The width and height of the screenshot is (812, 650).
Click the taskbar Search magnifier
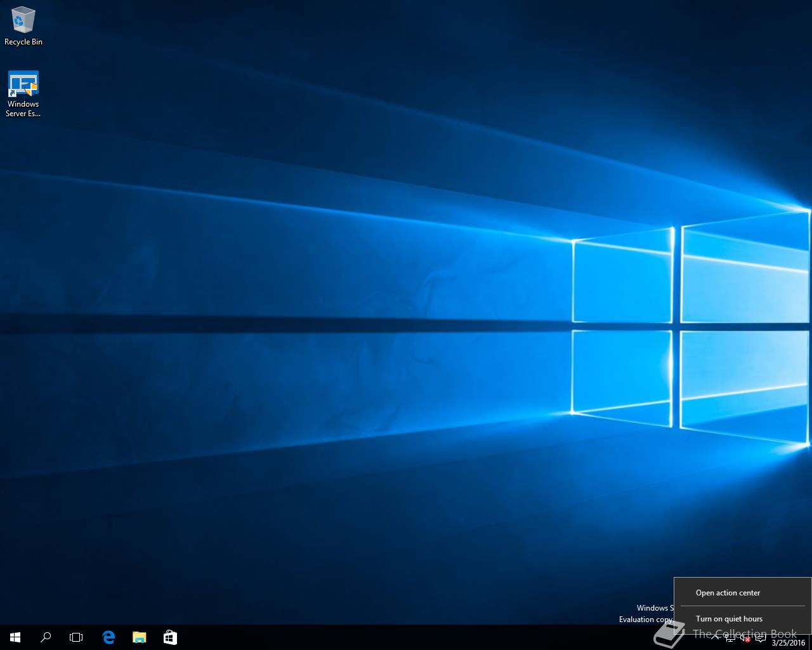[x=46, y=637]
